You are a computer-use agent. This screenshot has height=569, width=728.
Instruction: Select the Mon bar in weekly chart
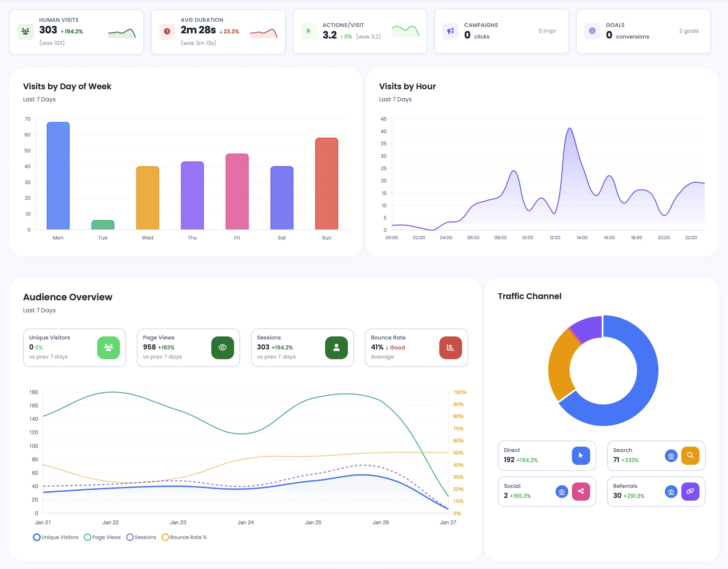[x=58, y=176]
